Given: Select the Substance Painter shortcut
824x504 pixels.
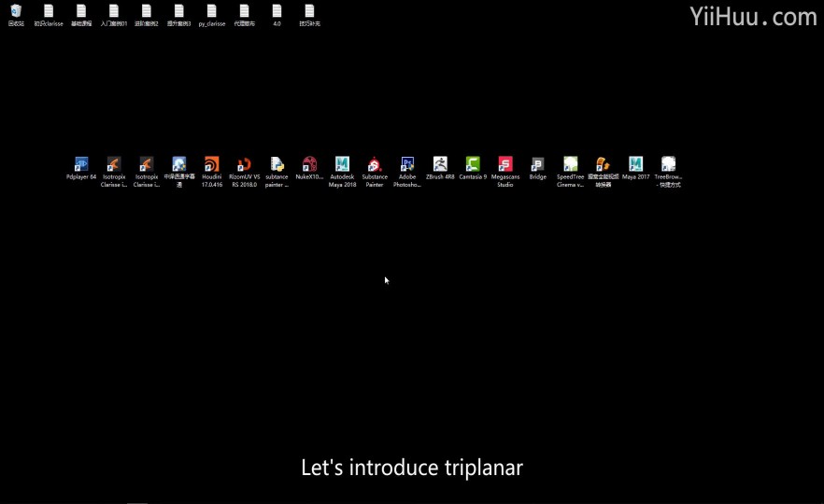Looking at the screenshot, I should click(375, 172).
